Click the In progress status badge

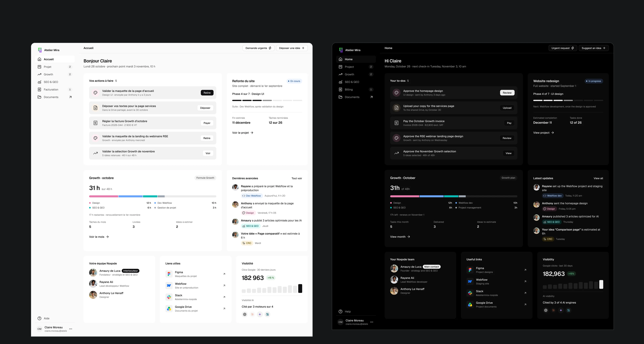coord(594,81)
